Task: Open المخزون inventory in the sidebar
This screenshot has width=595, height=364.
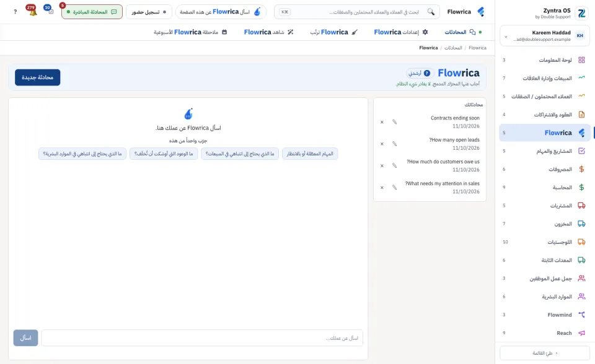Action: [545, 223]
